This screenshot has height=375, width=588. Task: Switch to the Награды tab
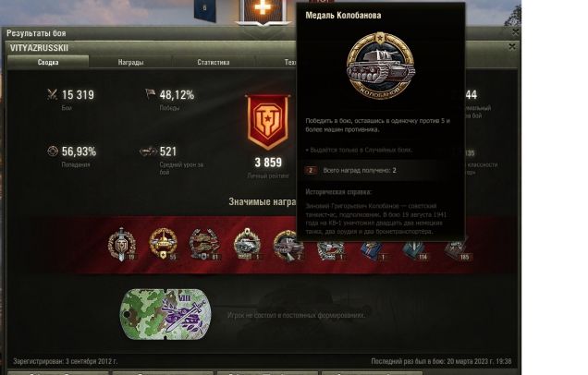tap(130, 62)
